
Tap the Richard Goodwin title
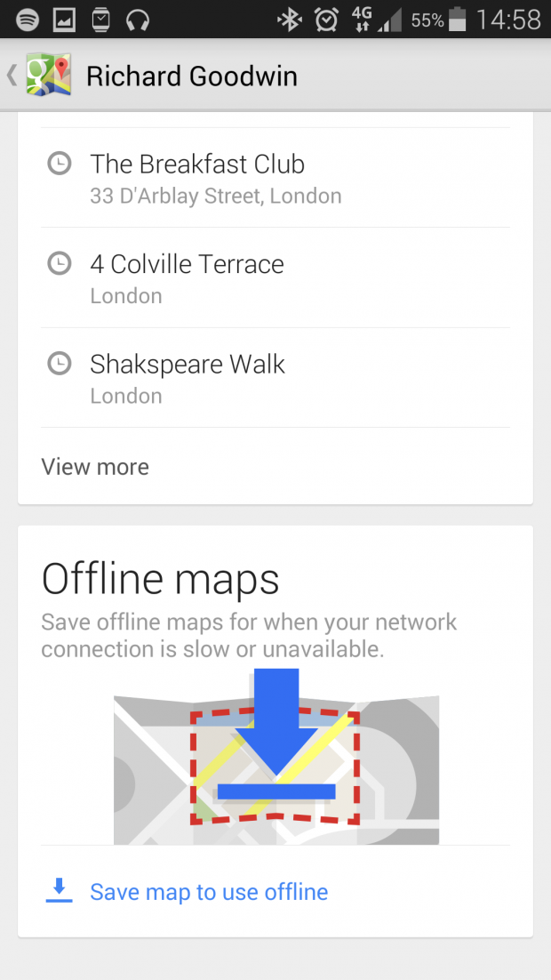tap(191, 76)
